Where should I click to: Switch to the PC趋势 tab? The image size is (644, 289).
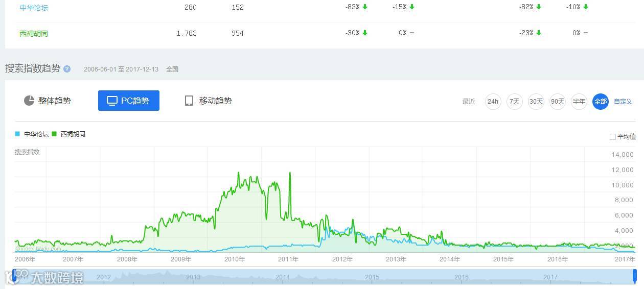point(129,101)
